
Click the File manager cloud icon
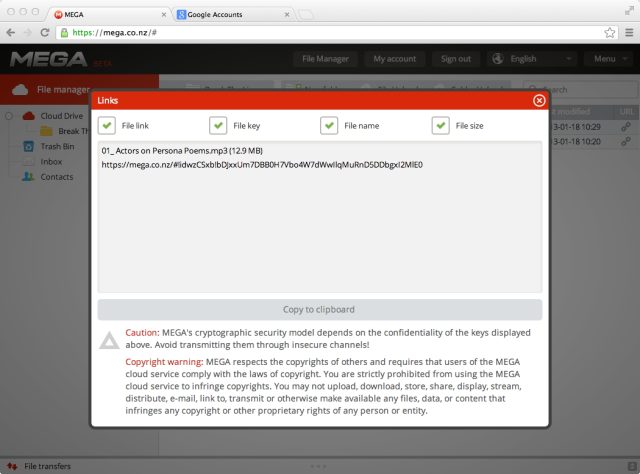pyautogui.click(x=20, y=89)
